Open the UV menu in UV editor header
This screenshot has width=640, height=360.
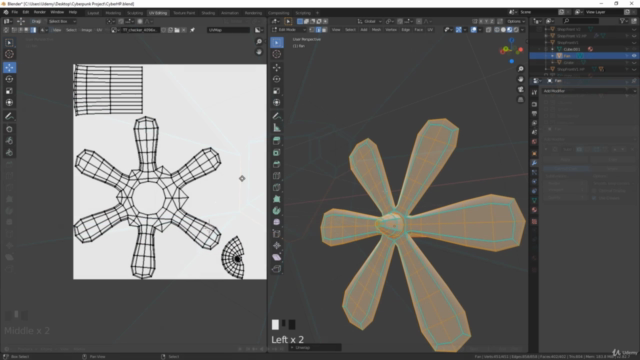tap(99, 30)
